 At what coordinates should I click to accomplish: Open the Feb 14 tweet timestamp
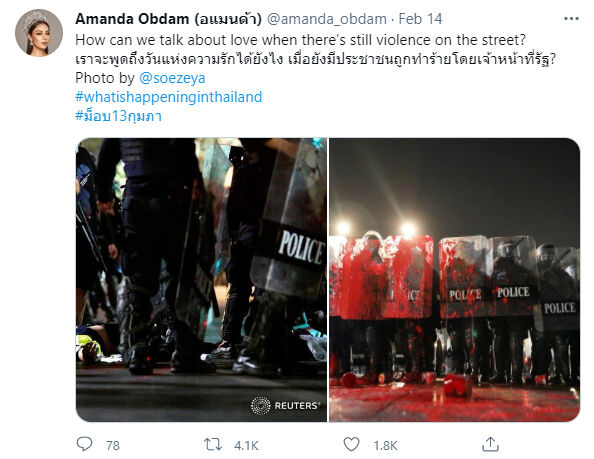[420, 19]
